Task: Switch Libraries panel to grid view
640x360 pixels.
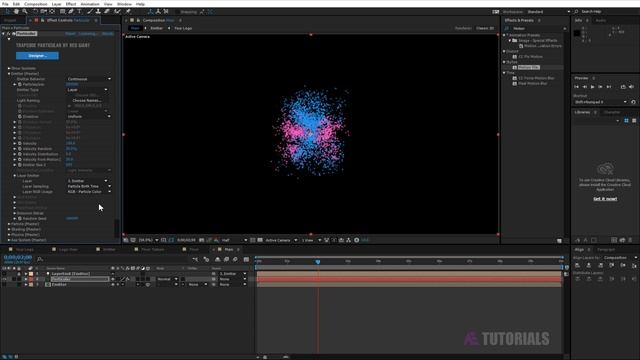Action: pyautogui.click(x=626, y=120)
